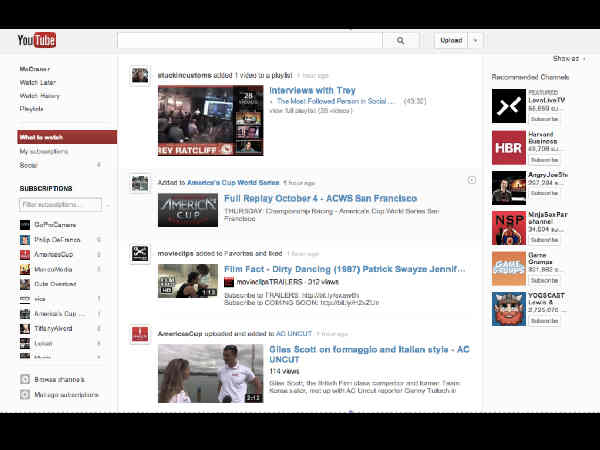Click the Browse channels plus icon
The image size is (600, 450).
[25, 379]
